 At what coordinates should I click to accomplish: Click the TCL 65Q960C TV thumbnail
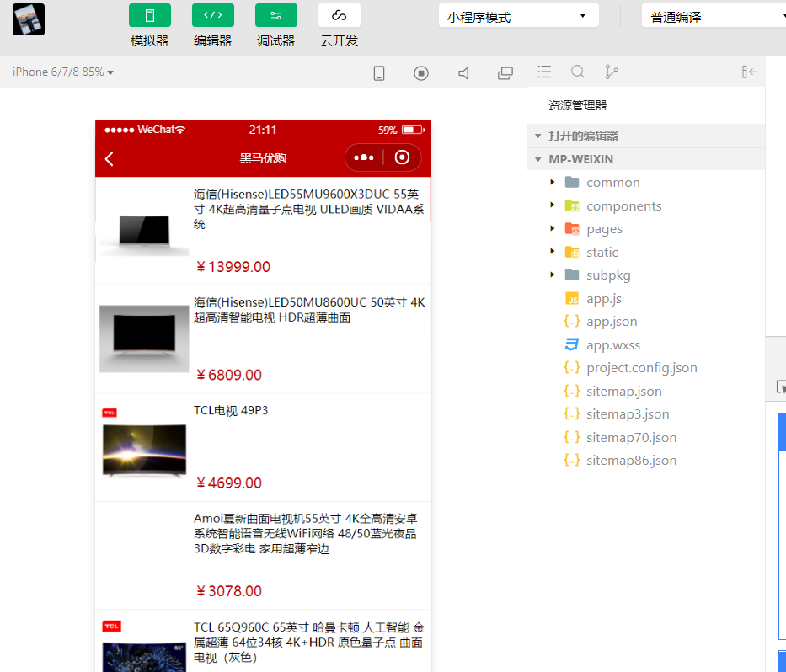click(x=144, y=647)
